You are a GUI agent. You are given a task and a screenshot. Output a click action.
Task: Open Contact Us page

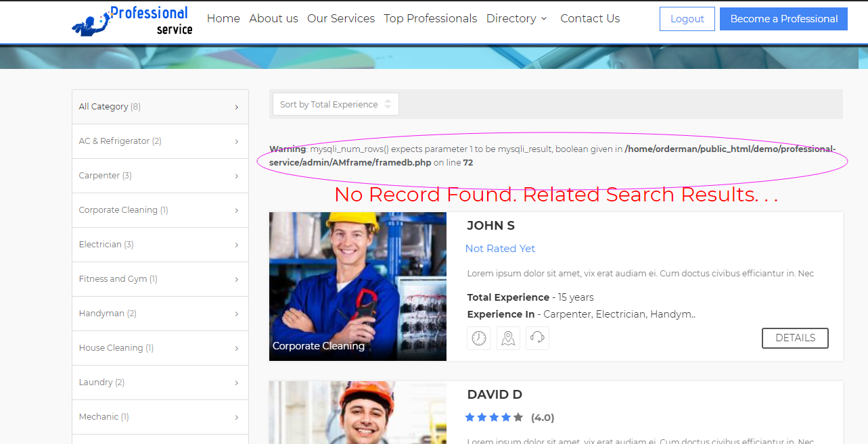[590, 18]
